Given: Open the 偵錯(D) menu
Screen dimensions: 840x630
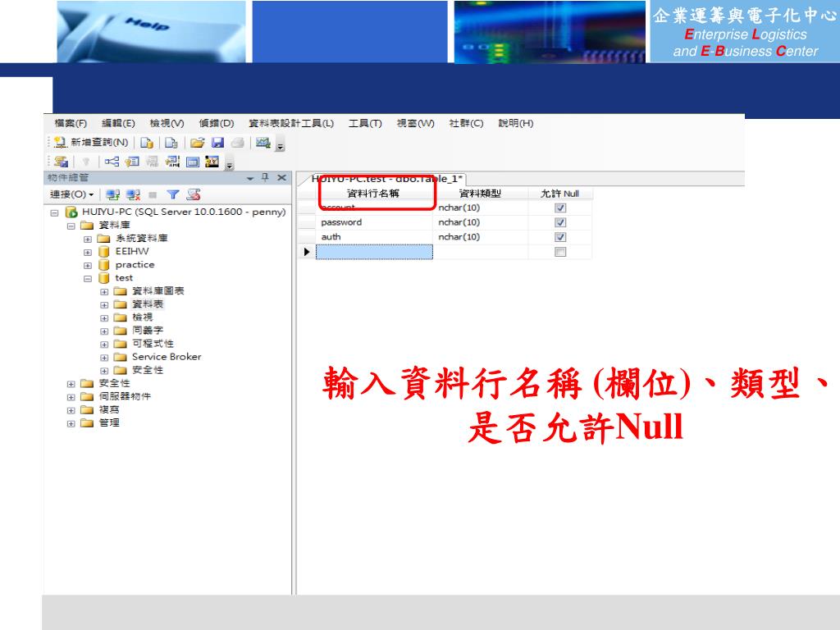Looking at the screenshot, I should (x=217, y=123).
